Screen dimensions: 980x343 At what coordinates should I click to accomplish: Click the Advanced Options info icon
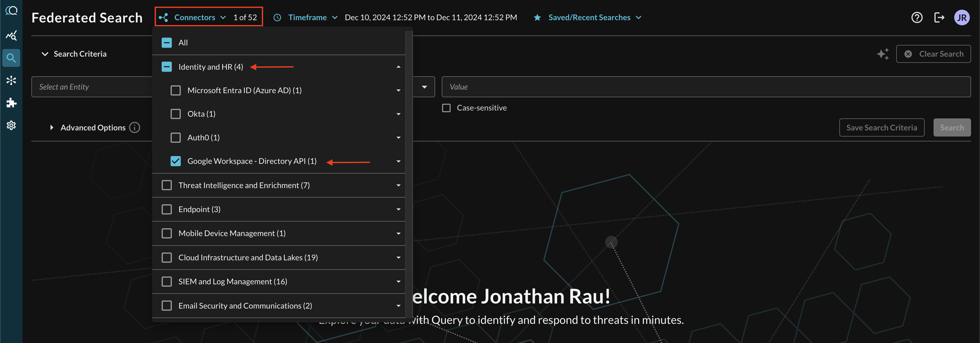point(135,127)
